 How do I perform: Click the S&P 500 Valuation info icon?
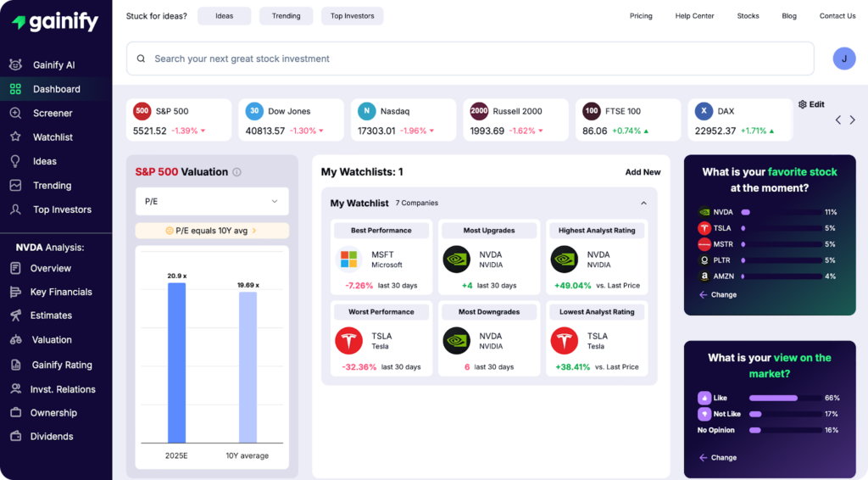coord(237,172)
